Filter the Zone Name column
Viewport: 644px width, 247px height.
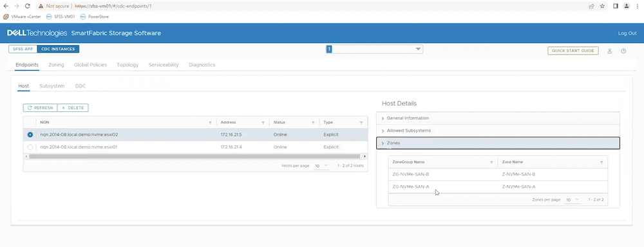click(x=601, y=163)
